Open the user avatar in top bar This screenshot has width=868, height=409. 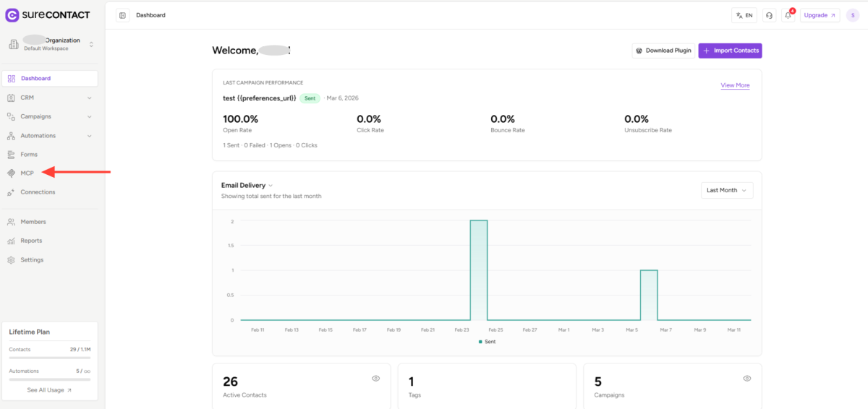click(853, 15)
